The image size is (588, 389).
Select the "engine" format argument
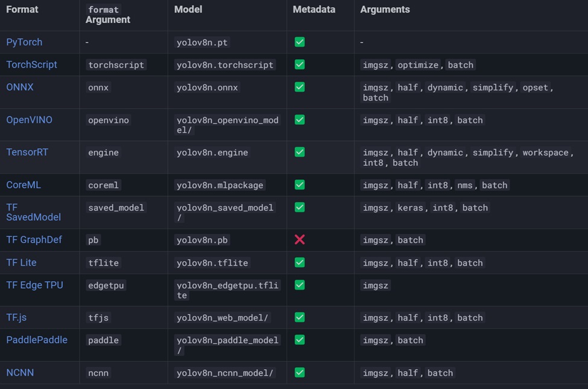tap(103, 153)
